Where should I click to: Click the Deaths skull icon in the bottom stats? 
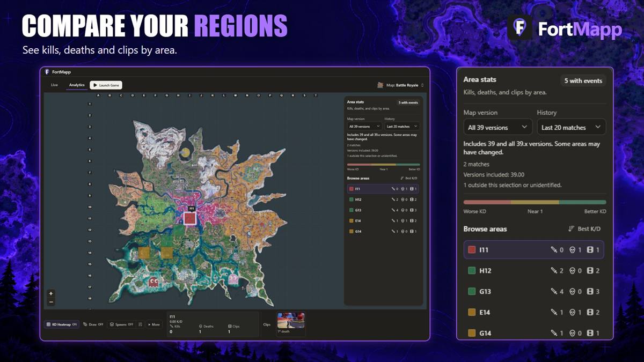coord(201,326)
